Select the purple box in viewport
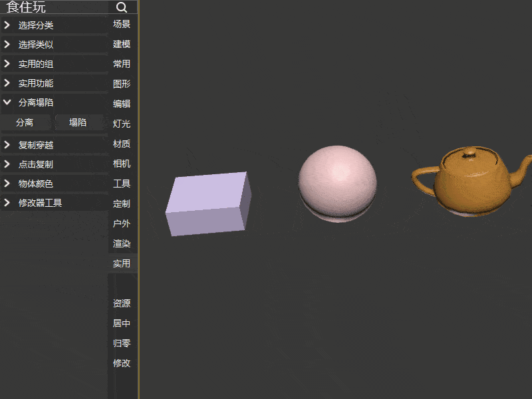The height and width of the screenshot is (399, 532). 207,203
